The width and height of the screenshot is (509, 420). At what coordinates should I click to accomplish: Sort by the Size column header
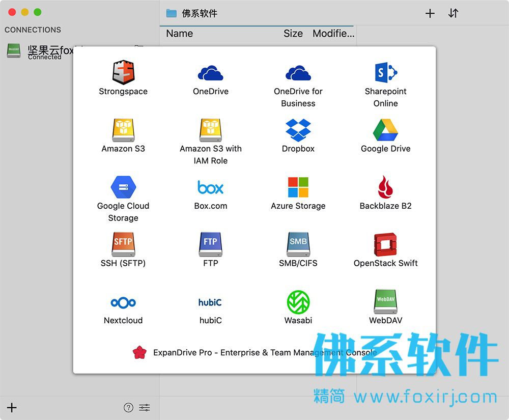[x=293, y=34]
